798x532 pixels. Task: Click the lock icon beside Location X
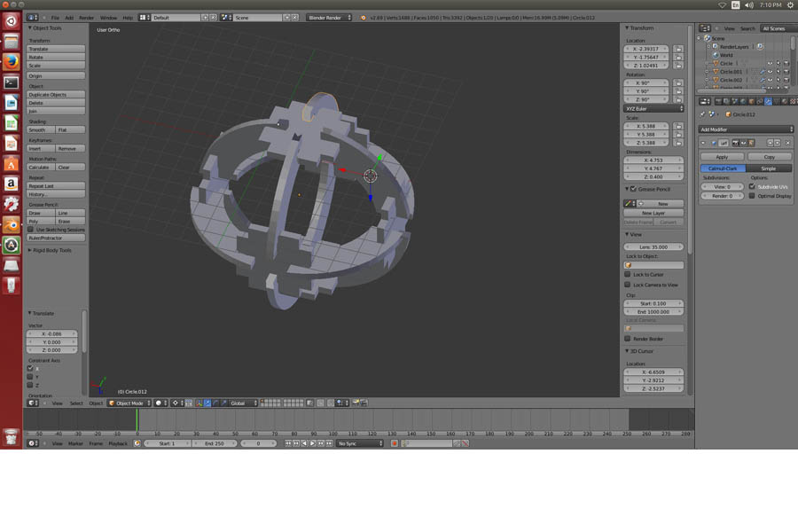[x=678, y=50]
